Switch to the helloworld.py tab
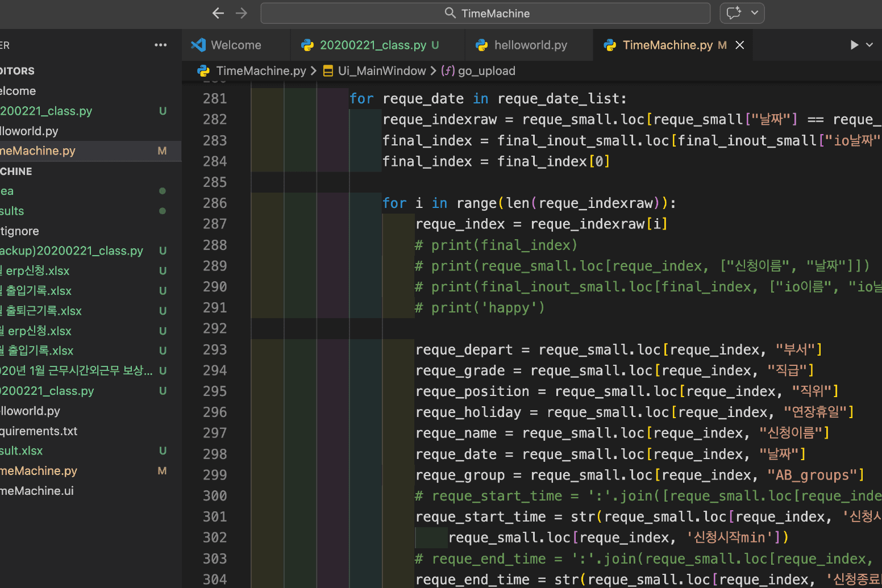The image size is (882, 588). (x=530, y=45)
